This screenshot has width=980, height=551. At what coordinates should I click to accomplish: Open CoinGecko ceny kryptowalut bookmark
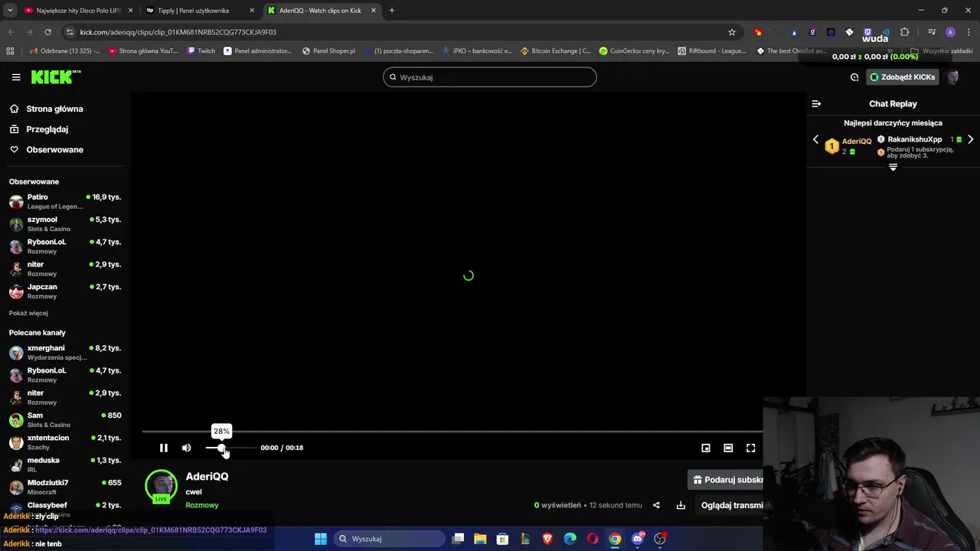pyautogui.click(x=634, y=51)
